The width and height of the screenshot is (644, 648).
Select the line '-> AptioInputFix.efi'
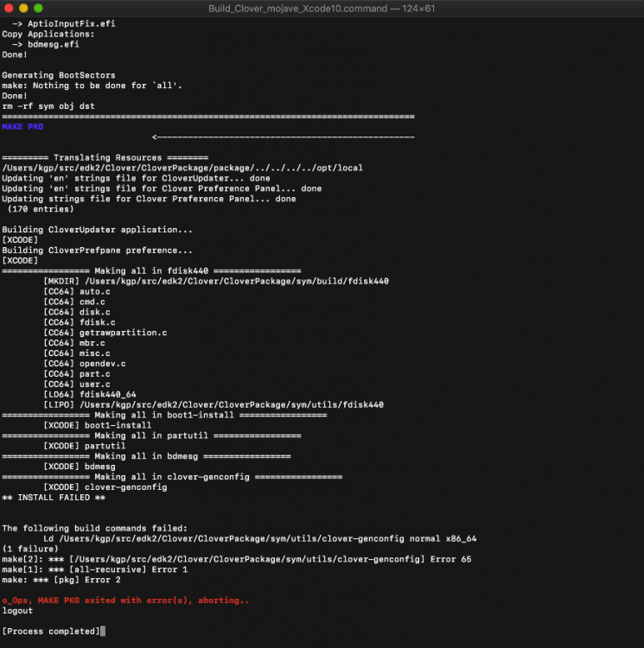coord(64,24)
